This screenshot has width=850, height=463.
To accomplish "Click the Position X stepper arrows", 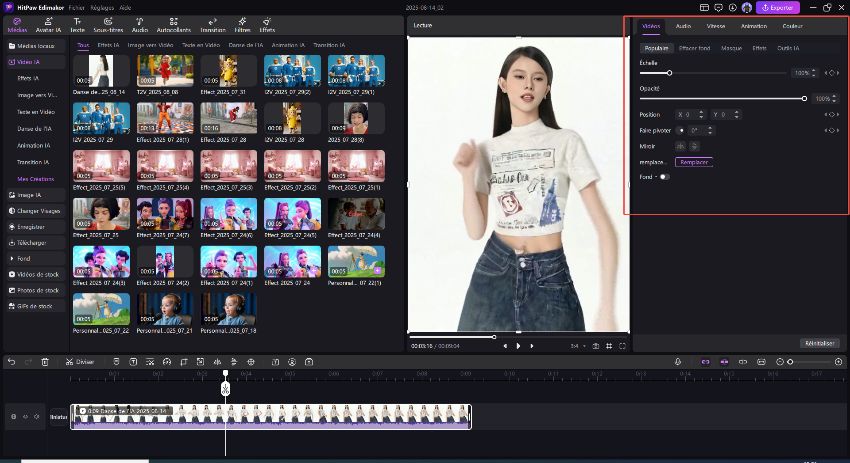I will [701, 114].
